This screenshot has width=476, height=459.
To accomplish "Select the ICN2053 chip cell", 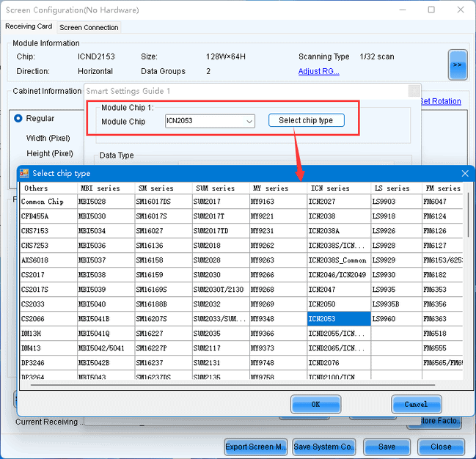I will point(339,319).
